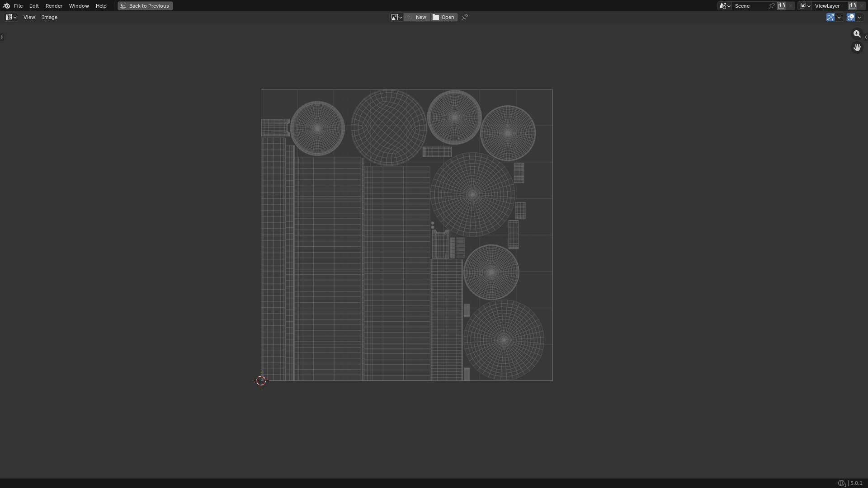Viewport: 868px width, 488px height.
Task: Click the Scene name field
Action: point(750,6)
